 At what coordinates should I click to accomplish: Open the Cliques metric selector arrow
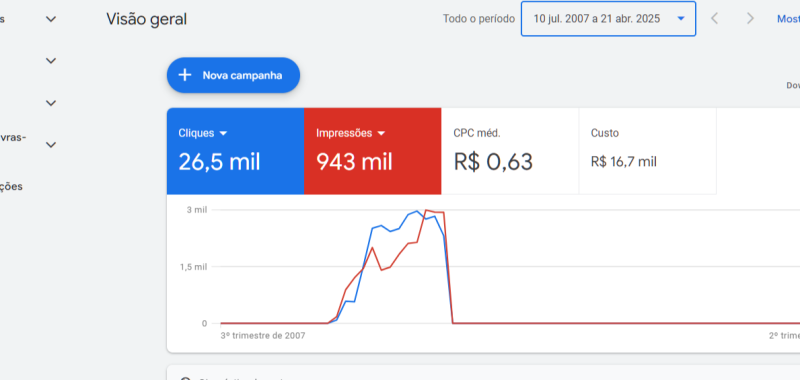click(223, 134)
